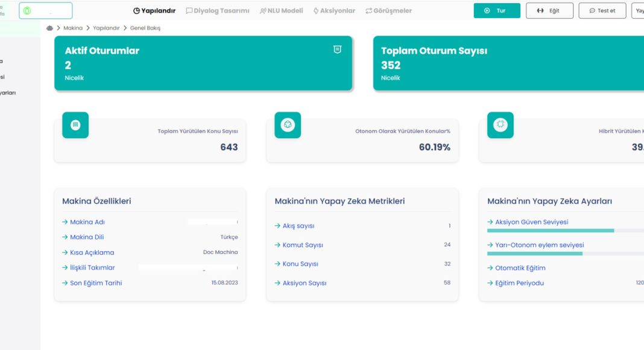This screenshot has width=644, height=350.
Task: Click Son Eğitim Tarihi entry
Action: (x=150, y=282)
